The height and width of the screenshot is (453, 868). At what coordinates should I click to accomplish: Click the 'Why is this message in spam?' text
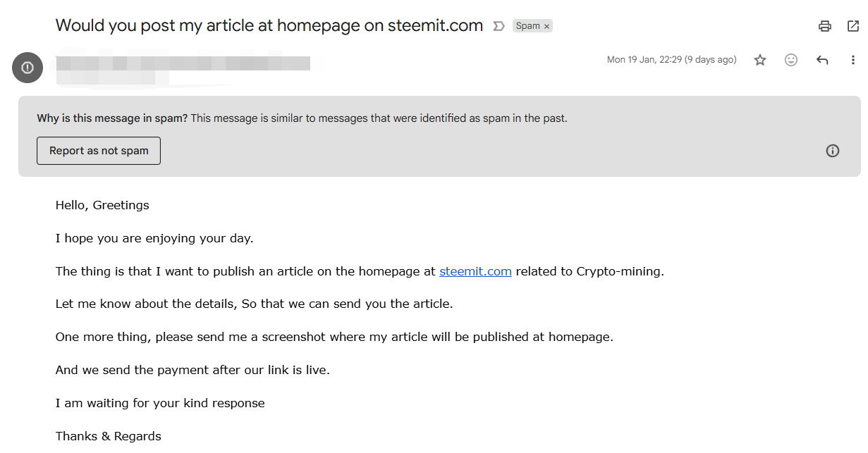[x=112, y=118]
